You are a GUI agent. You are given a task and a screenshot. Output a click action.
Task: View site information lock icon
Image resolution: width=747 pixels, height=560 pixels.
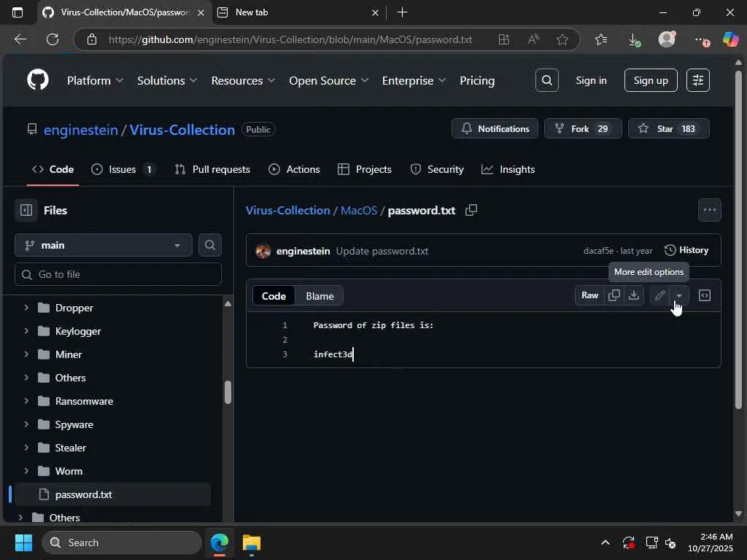tap(92, 39)
